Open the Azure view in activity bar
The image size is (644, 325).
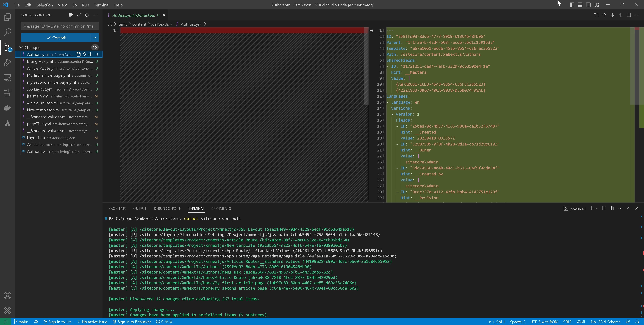click(x=8, y=123)
